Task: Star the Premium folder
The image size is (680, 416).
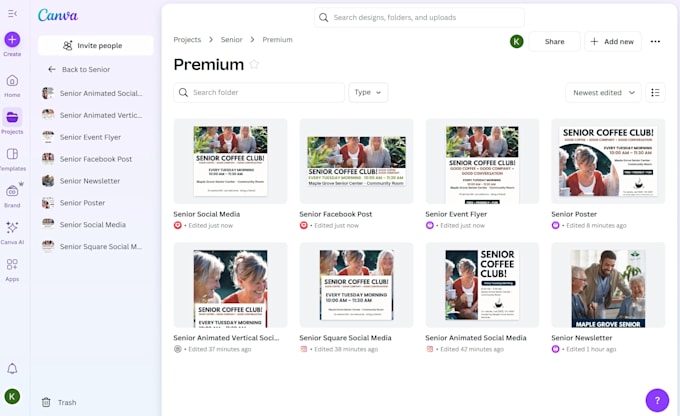Action: coord(254,65)
